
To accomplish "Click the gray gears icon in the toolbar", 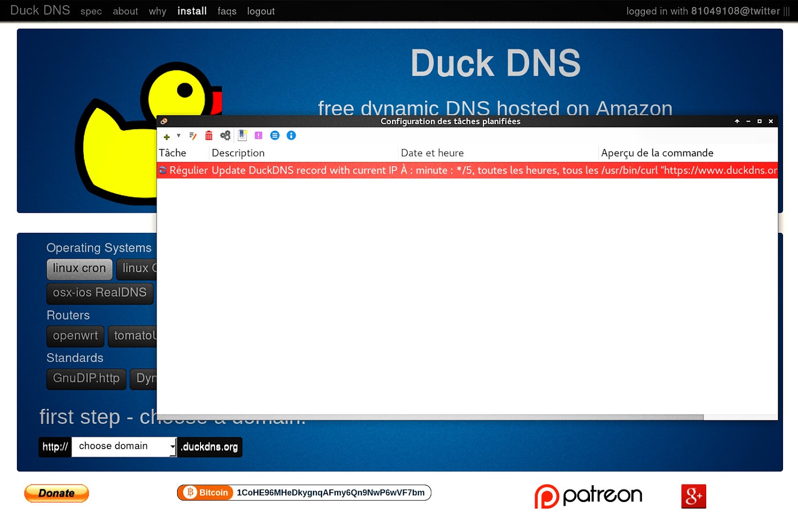I will [225, 136].
